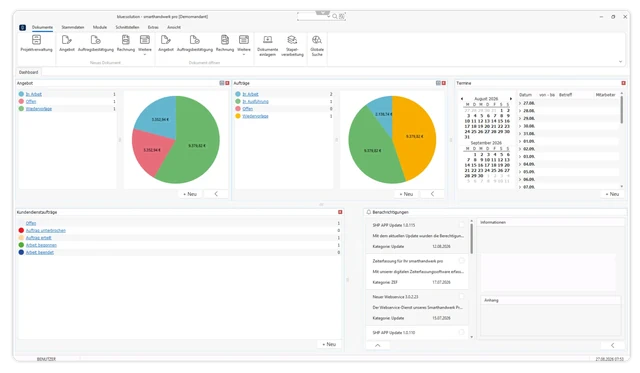
Task: Collapse the ribbon with the chevron
Action: coord(620,62)
